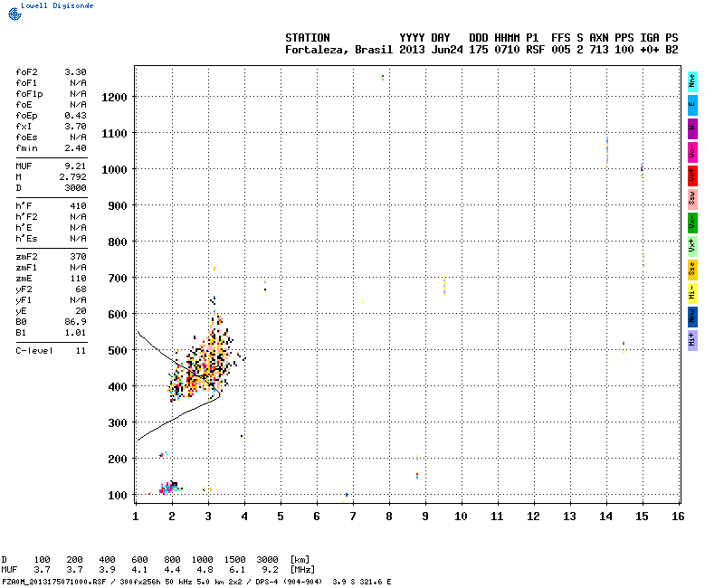Click the [km] unit label
The width and height of the screenshot is (724, 588).
300,560
